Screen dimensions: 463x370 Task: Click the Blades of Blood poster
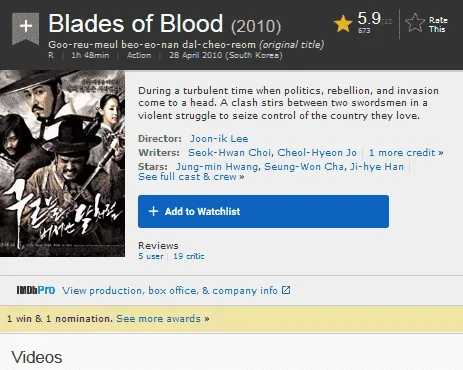pos(62,163)
